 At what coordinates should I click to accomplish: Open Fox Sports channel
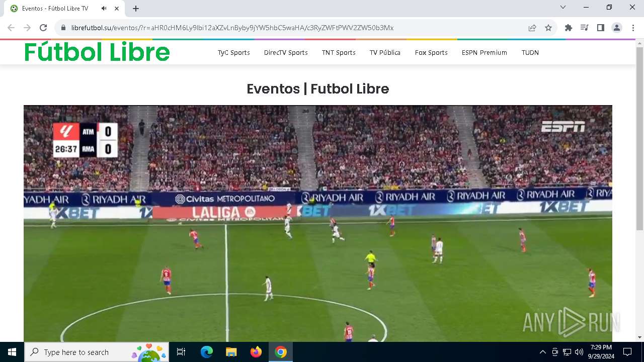coord(431,52)
